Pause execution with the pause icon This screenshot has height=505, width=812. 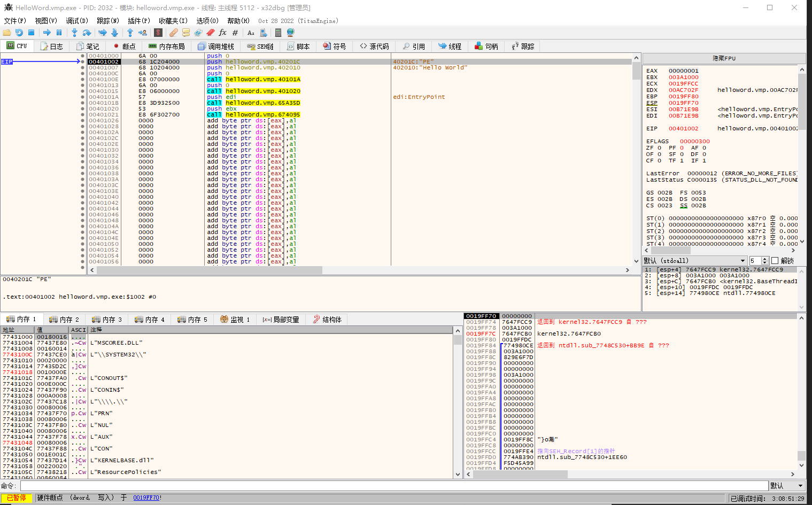[59, 33]
